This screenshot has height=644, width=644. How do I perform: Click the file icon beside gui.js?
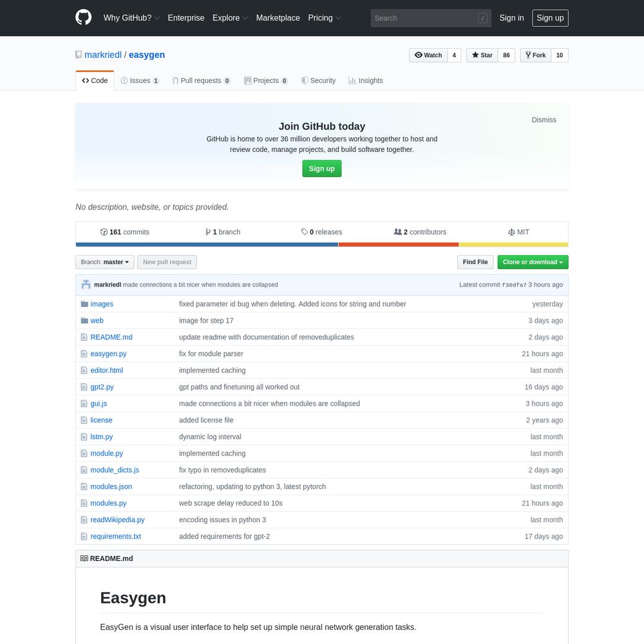click(x=84, y=404)
